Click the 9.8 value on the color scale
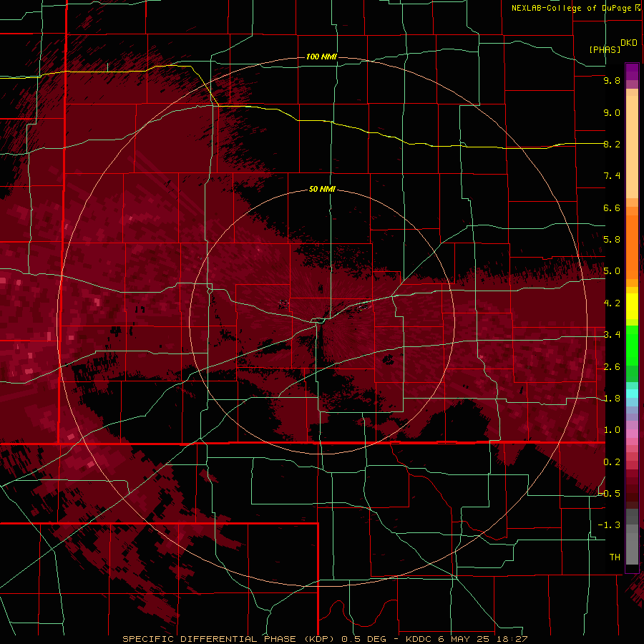 coord(612,80)
